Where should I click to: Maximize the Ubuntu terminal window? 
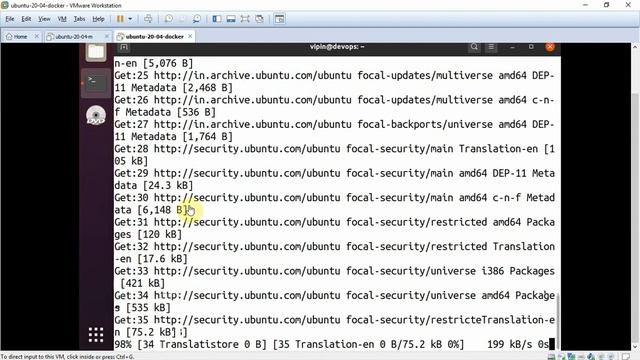click(x=531, y=47)
